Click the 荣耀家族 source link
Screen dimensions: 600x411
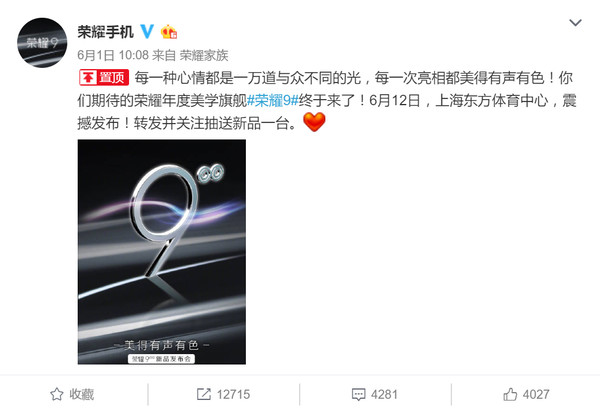coord(204,55)
